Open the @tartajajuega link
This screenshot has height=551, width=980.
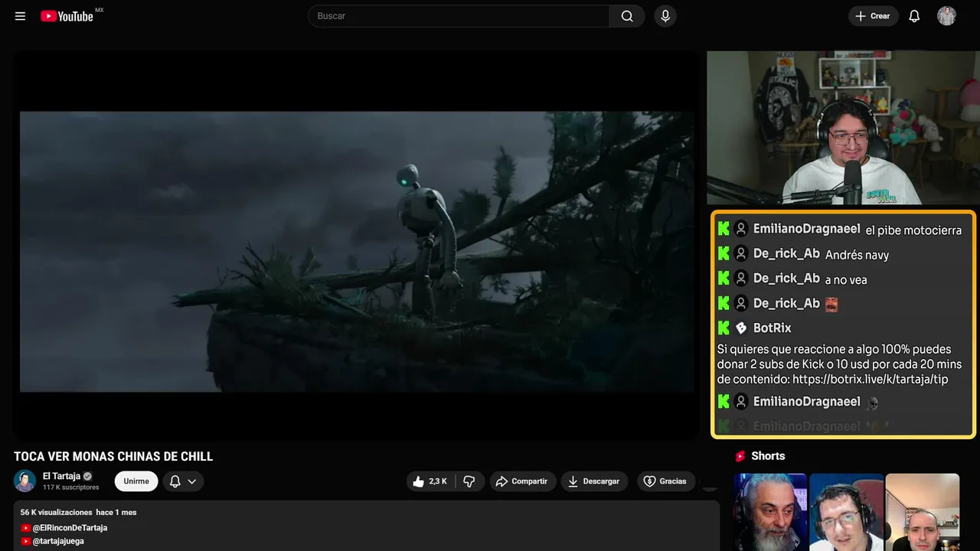click(58, 541)
